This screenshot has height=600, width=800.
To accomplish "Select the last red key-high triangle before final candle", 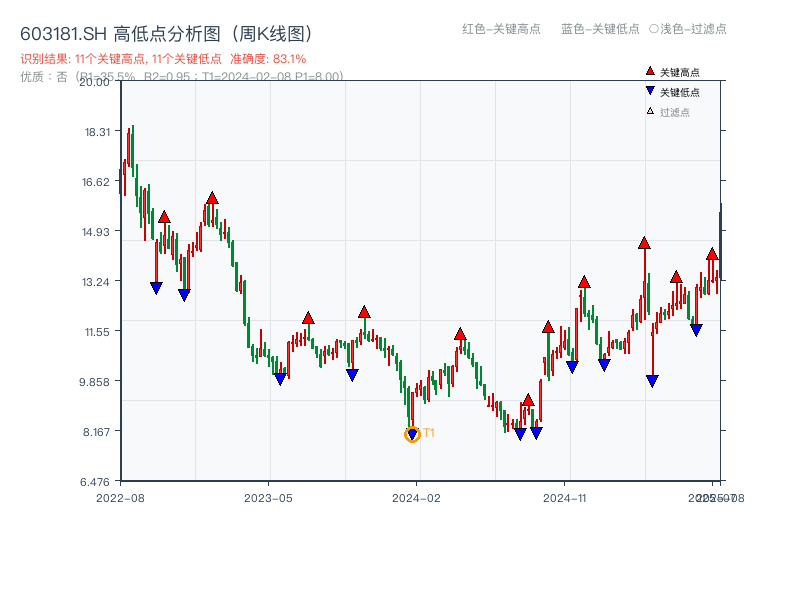I will (712, 254).
